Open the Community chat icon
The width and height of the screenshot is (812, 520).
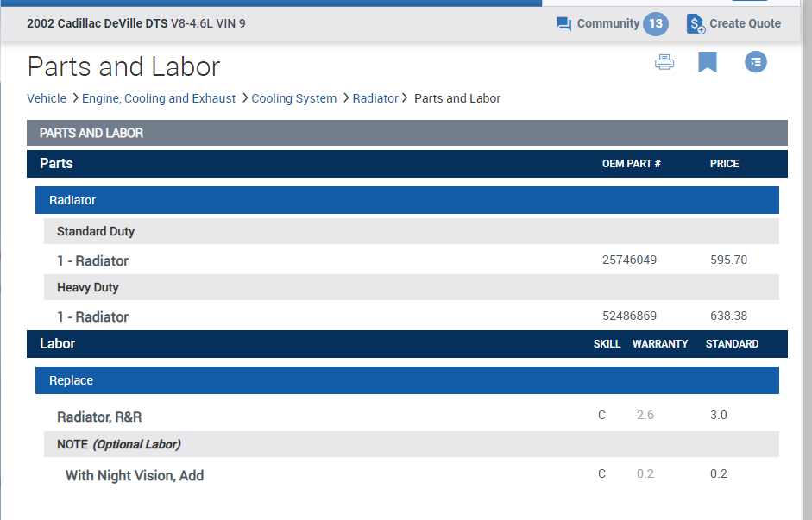[563, 24]
